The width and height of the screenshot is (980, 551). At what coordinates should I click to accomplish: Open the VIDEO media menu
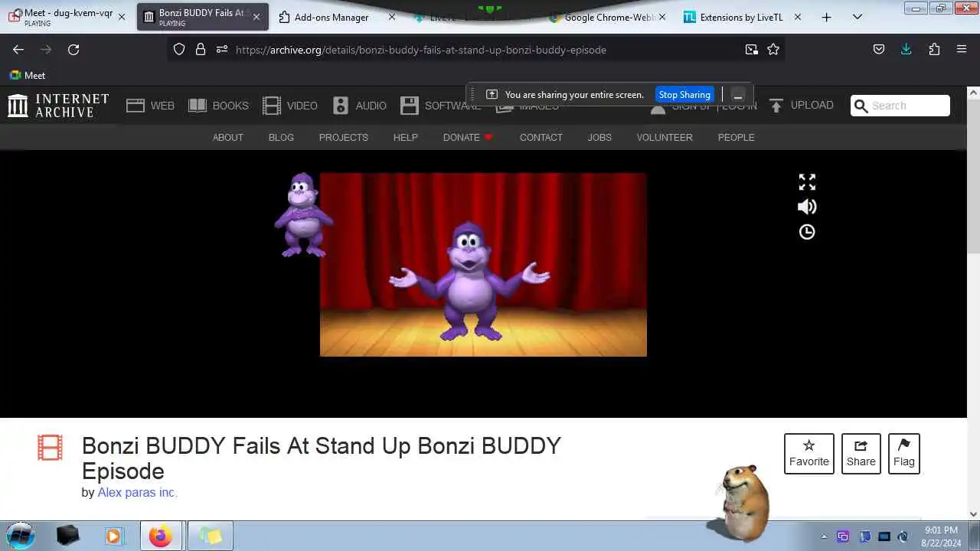pyautogui.click(x=289, y=106)
